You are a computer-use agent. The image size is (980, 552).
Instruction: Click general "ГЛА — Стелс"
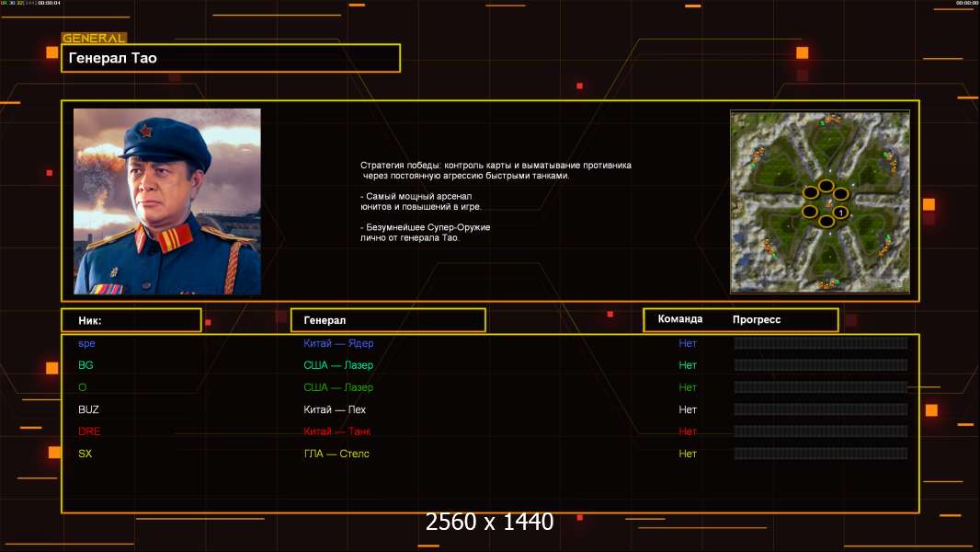336,454
